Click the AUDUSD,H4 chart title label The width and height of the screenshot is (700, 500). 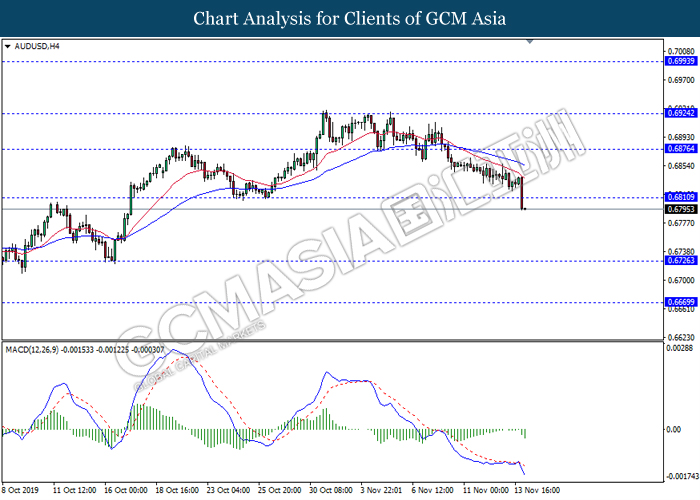click(x=37, y=46)
